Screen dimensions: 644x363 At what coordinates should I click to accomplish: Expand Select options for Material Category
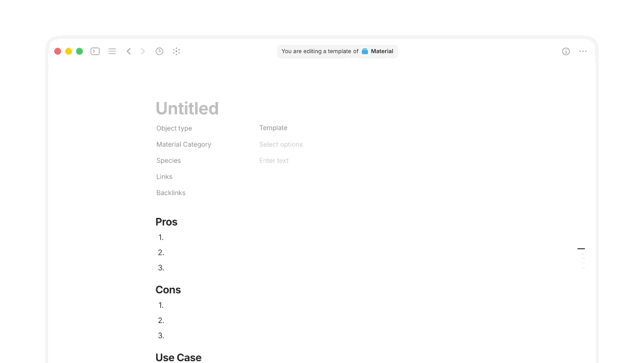281,144
